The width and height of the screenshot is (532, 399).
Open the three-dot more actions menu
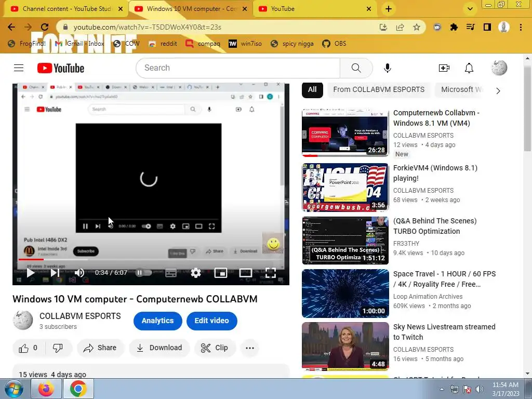(250, 348)
